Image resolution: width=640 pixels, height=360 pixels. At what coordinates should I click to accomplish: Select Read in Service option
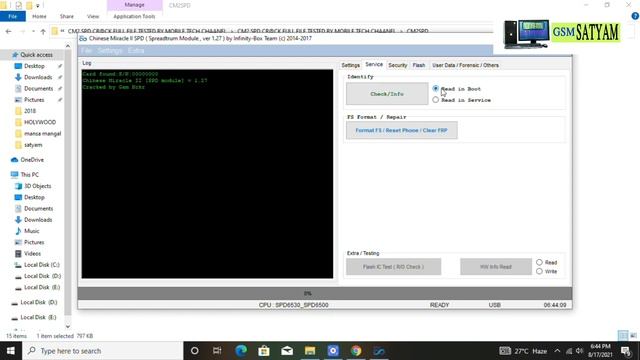coord(436,100)
